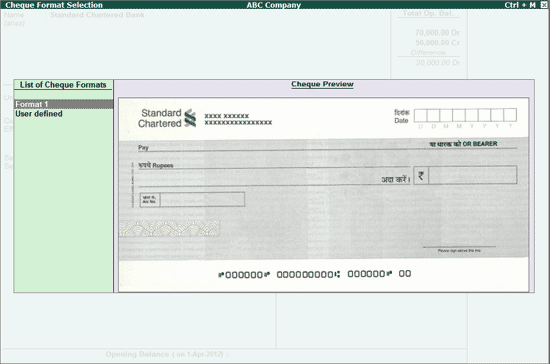
Task: Click the rupee symbol box on cheque
Action: [x=421, y=175]
